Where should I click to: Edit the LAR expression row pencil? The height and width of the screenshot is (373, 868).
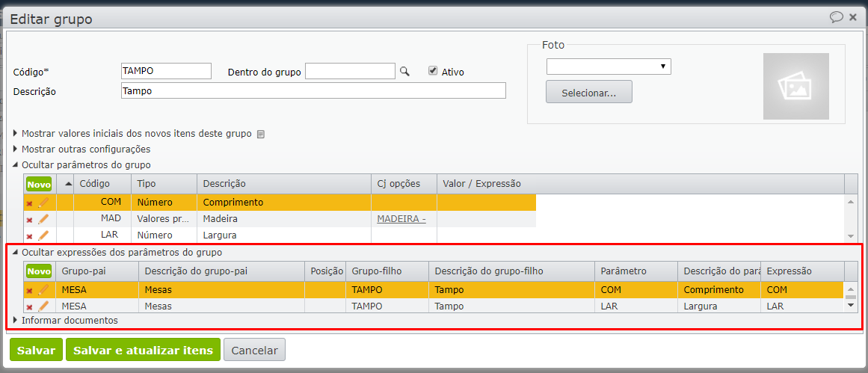pos(43,306)
